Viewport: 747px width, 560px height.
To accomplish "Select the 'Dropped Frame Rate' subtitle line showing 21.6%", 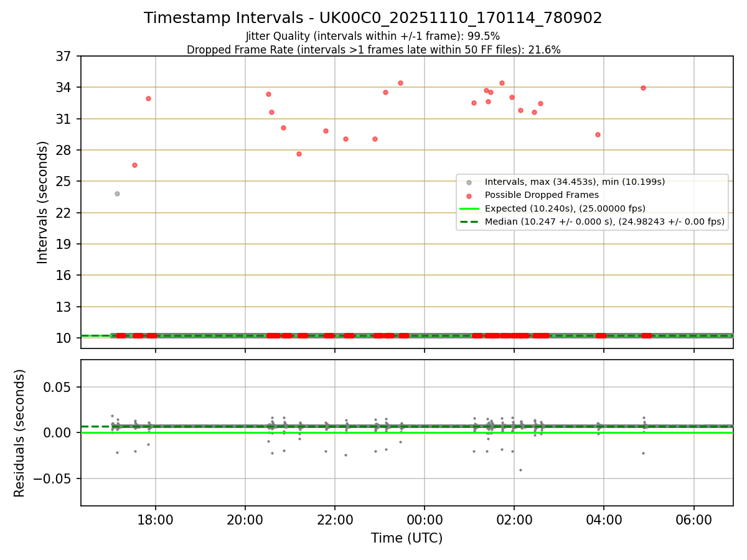I will pos(374,50).
